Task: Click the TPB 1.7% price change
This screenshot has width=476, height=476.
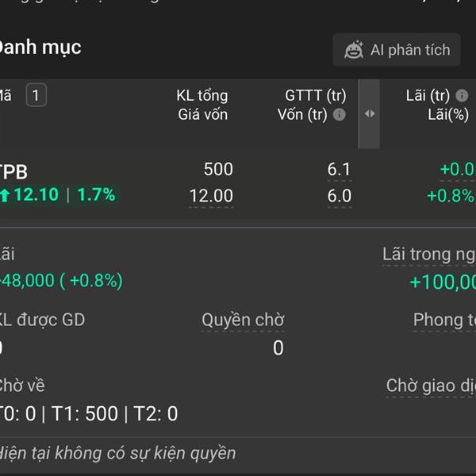Action: 97,195
